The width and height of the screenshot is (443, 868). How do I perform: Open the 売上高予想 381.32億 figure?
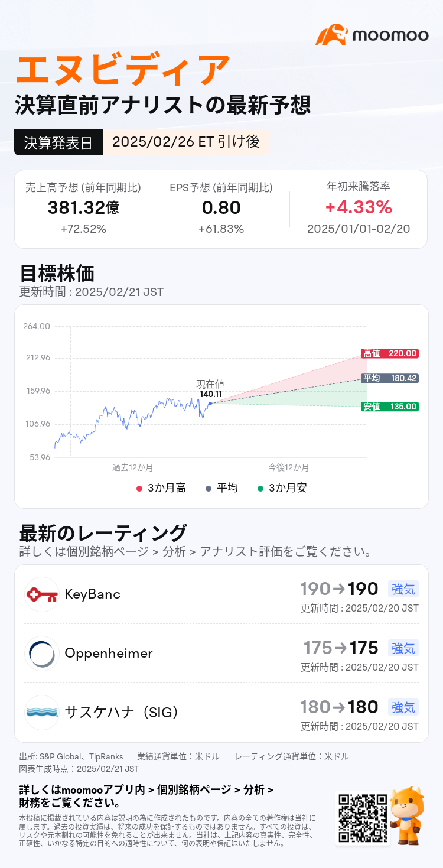[x=83, y=207]
